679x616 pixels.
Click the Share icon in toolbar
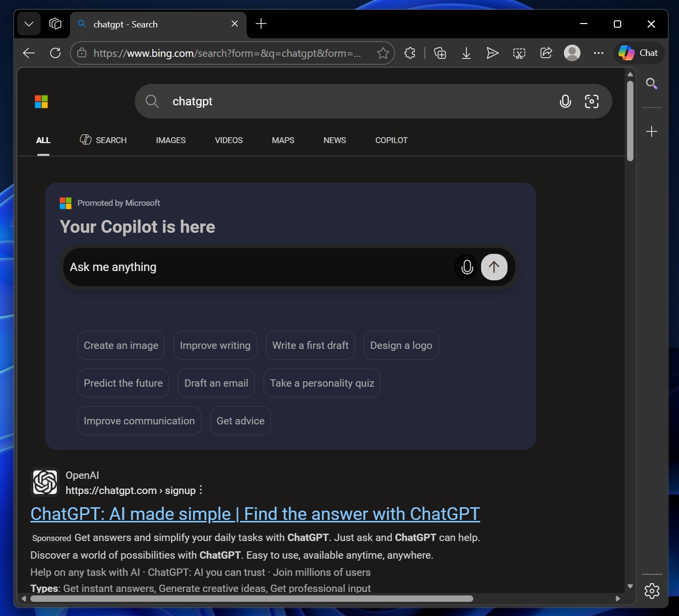coord(546,53)
